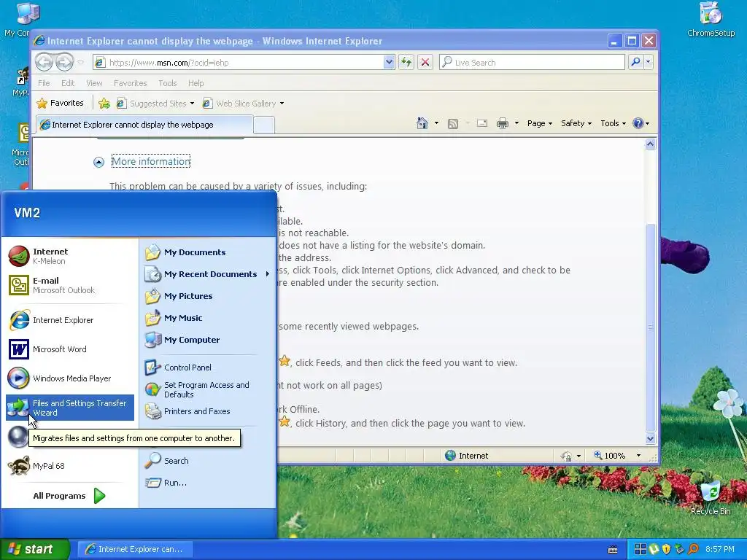Click the IE Refresh button
Screen dimensions: 747x560
coord(406,62)
